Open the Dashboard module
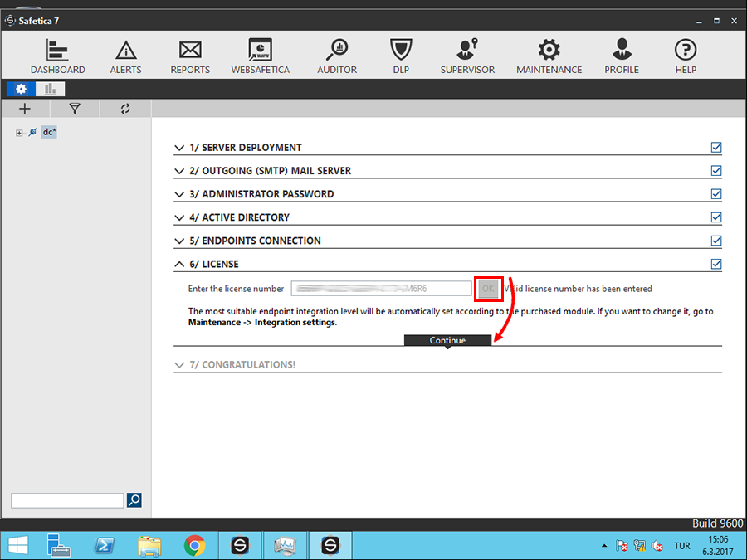Viewport: 747px width, 560px height. tap(57, 56)
